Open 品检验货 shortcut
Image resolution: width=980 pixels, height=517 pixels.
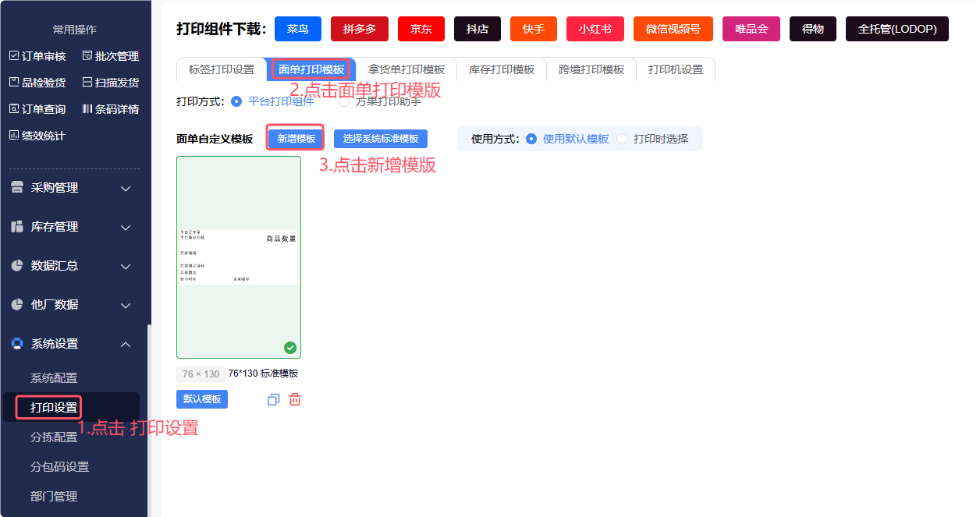tap(37, 83)
